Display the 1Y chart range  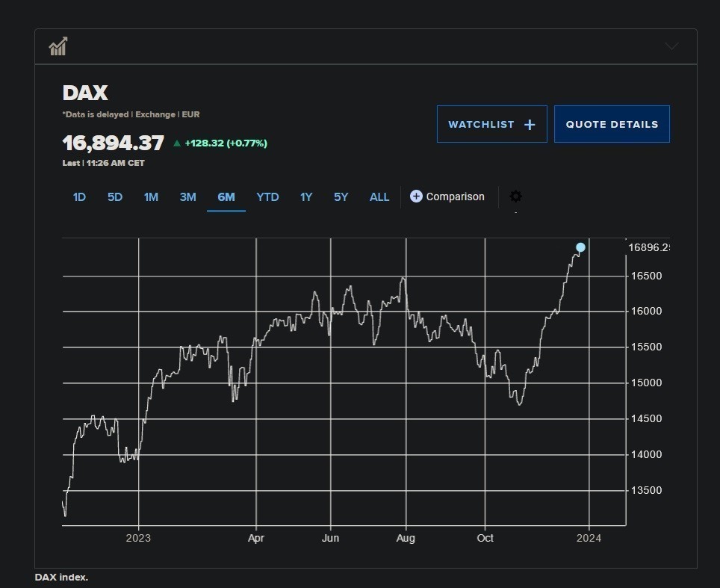306,197
